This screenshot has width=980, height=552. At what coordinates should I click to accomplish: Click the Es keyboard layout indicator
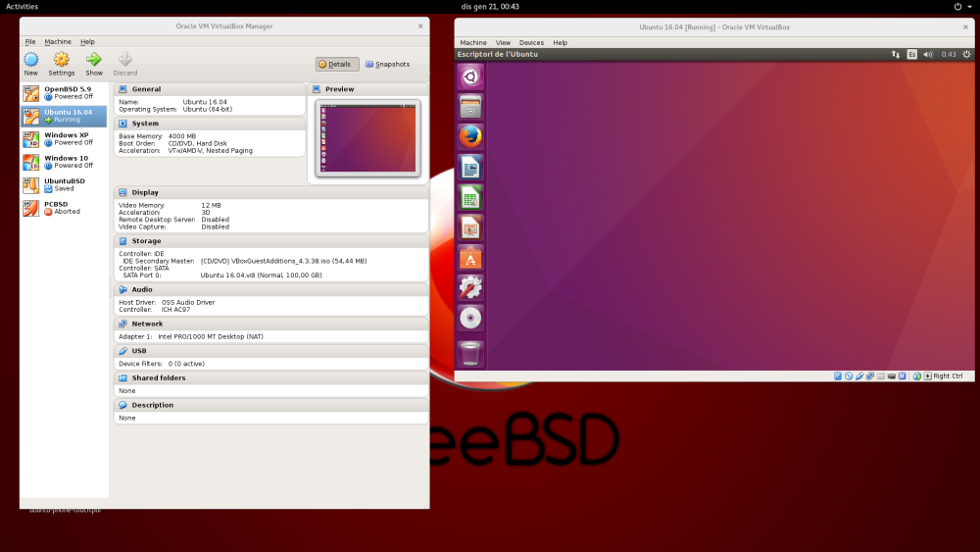[x=911, y=54]
